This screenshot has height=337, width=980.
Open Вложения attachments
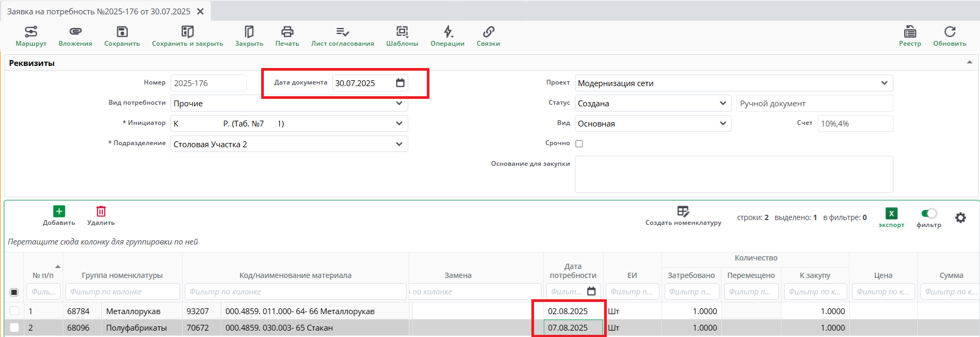pyautogui.click(x=75, y=32)
